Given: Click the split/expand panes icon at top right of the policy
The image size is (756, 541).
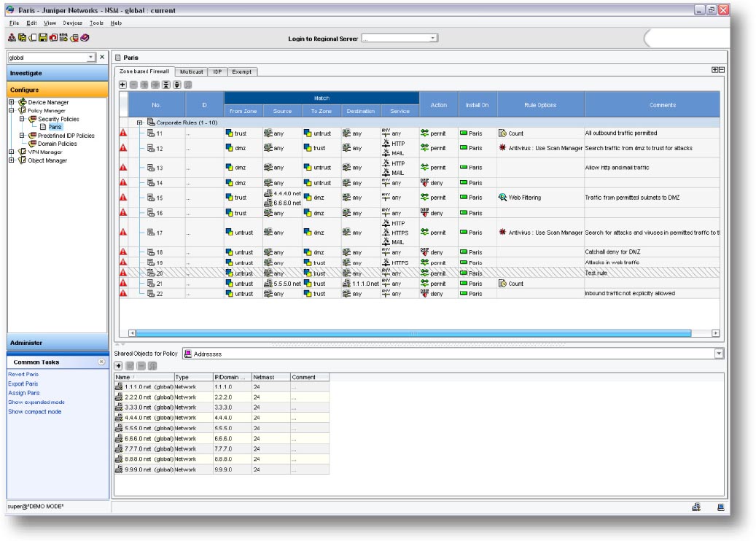Looking at the screenshot, I should [718, 70].
